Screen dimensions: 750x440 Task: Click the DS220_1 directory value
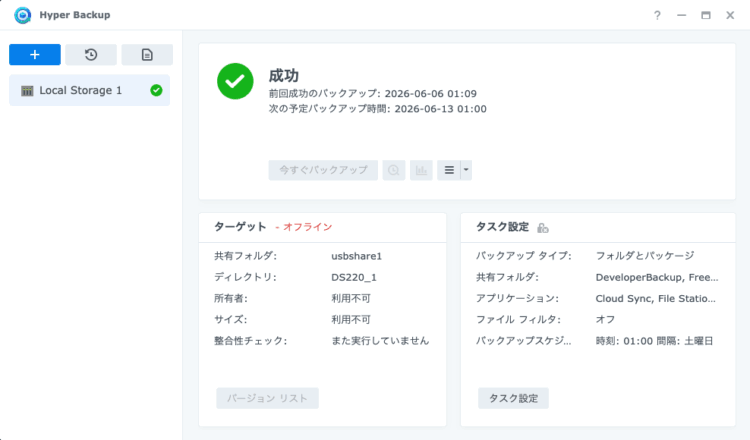click(x=354, y=277)
